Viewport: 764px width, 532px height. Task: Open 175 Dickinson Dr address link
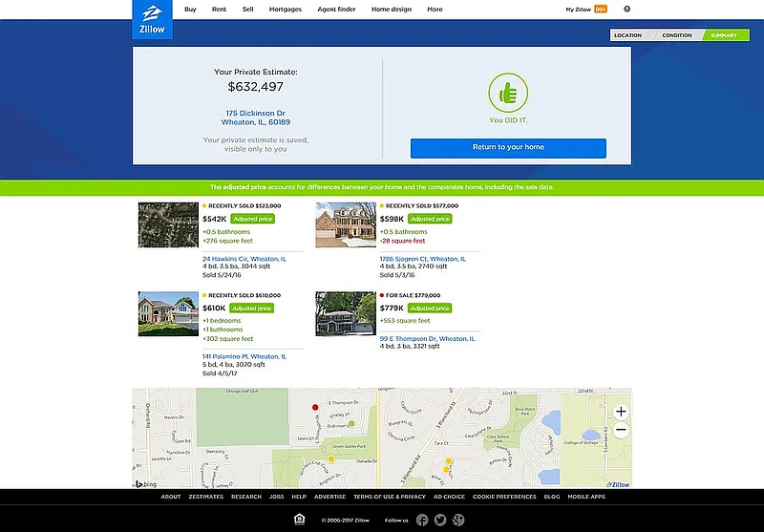pos(255,117)
